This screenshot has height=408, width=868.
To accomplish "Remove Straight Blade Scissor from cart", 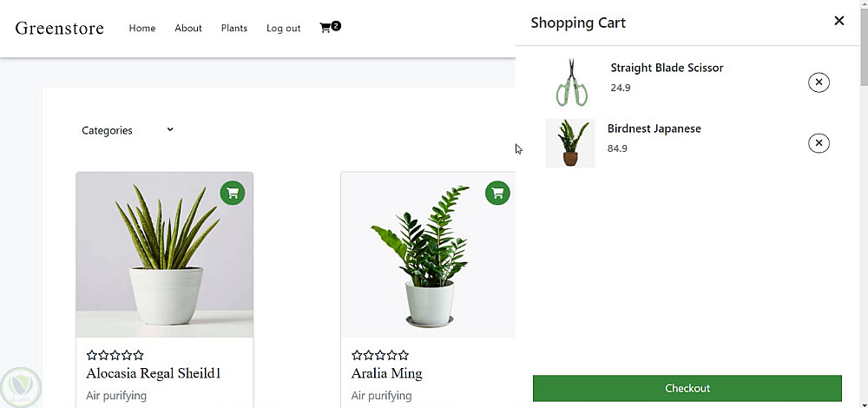I will click(819, 82).
